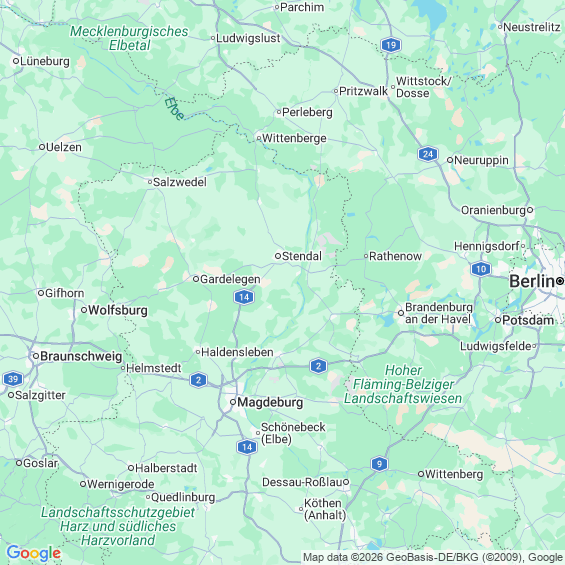The height and width of the screenshot is (565, 565).
Task: Click the A2 shield east of Magdeburg
Action: click(318, 366)
